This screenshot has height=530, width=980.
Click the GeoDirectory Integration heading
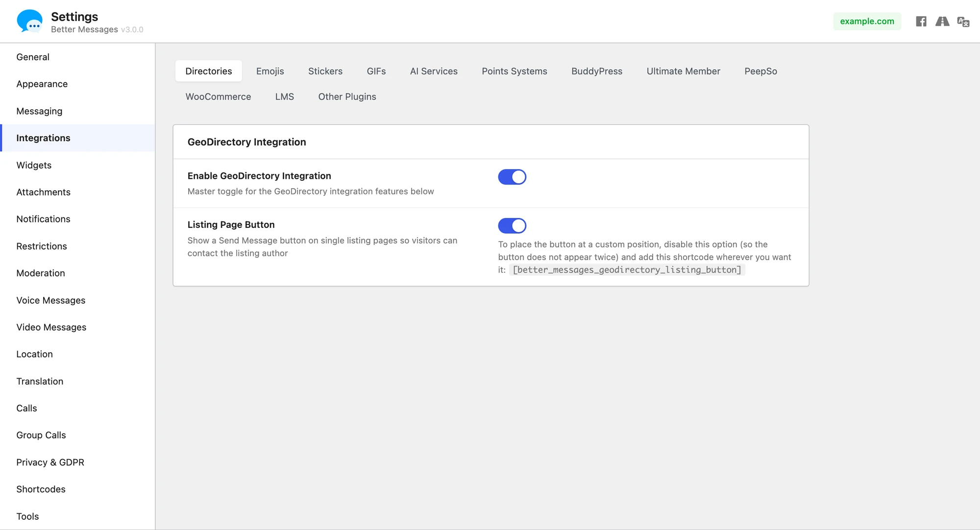246,142
